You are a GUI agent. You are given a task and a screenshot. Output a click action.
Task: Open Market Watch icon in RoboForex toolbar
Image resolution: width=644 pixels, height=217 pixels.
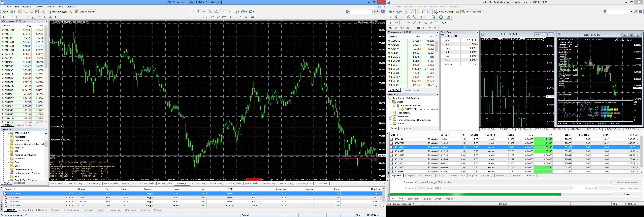pyautogui.click(x=407, y=12)
